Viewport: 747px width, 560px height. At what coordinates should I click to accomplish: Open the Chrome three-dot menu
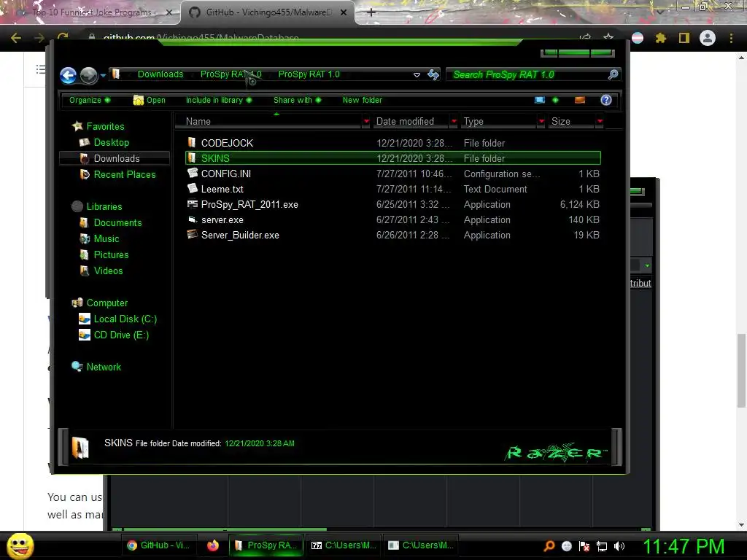(x=731, y=38)
